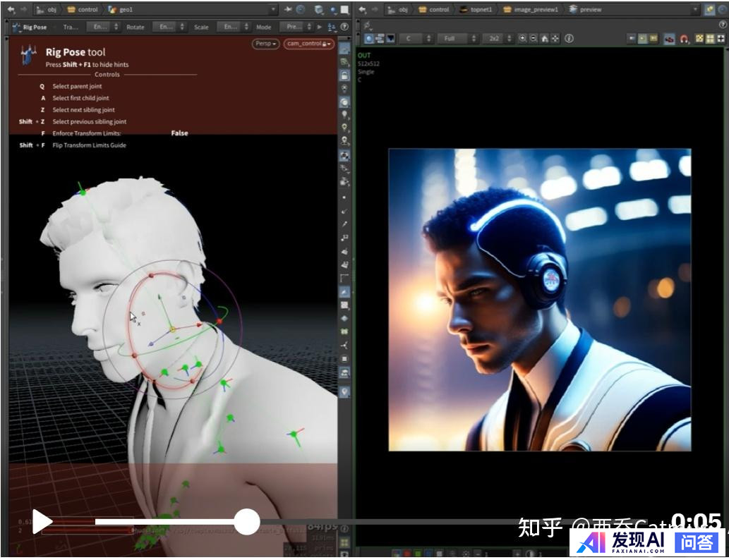The width and height of the screenshot is (729, 560).
Task: Click the back arrow in left path bar
Action: coord(11,10)
